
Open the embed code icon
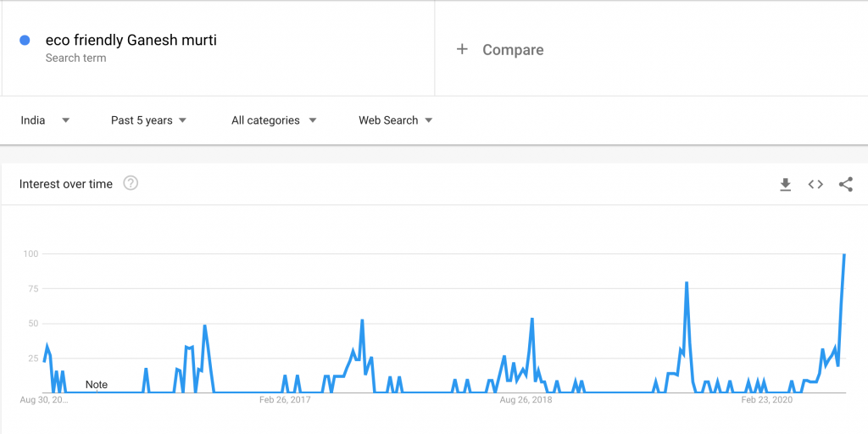(815, 184)
